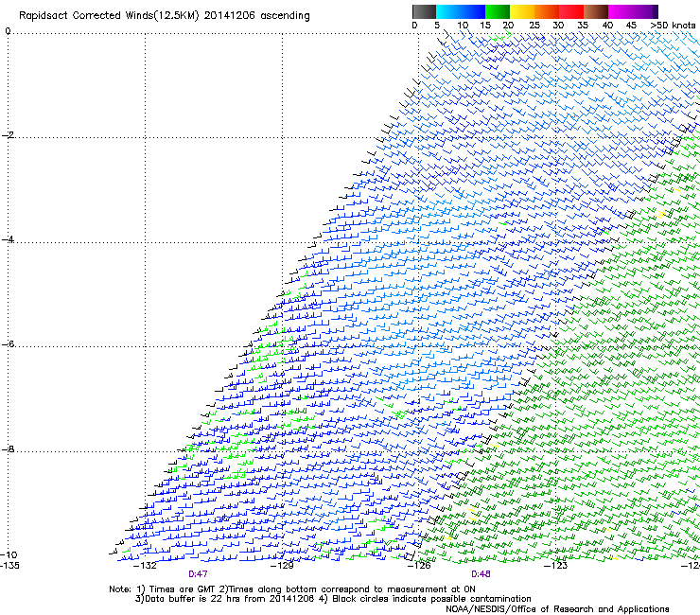
Task: Click the red 30-35 knots color bar segment
Action: pos(571,11)
